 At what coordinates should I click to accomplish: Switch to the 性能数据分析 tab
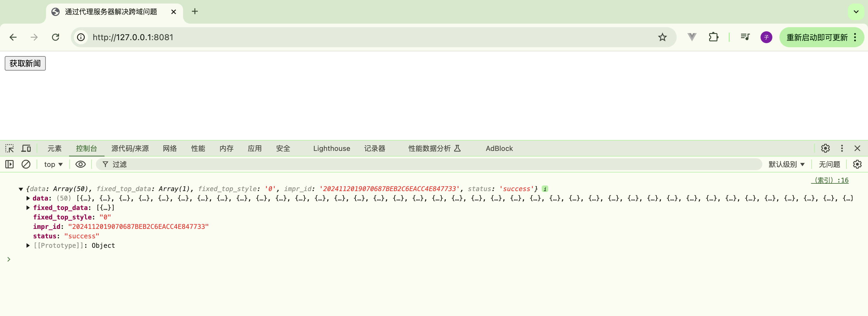click(434, 148)
